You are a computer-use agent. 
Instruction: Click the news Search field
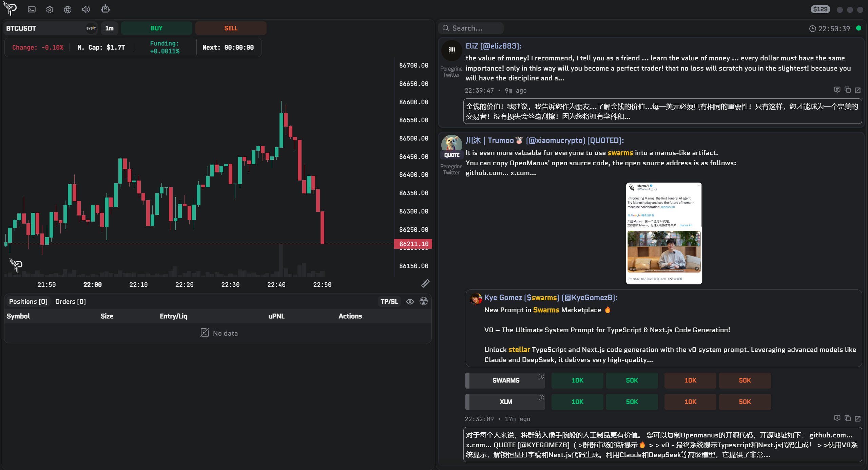[471, 28]
